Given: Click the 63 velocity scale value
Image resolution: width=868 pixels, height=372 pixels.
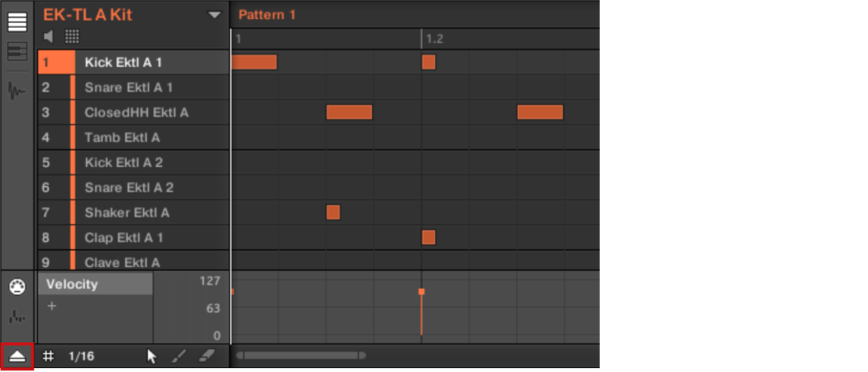Looking at the screenshot, I should [x=214, y=308].
